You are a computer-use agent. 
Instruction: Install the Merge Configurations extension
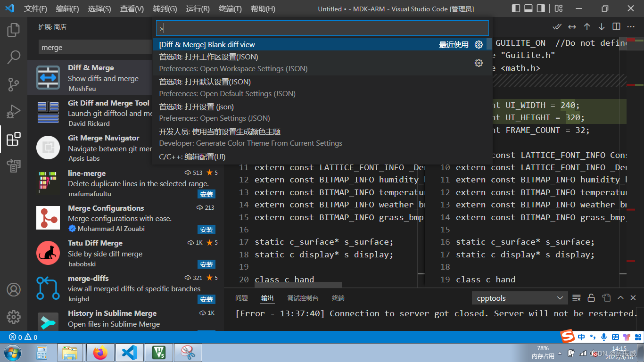pos(206,230)
